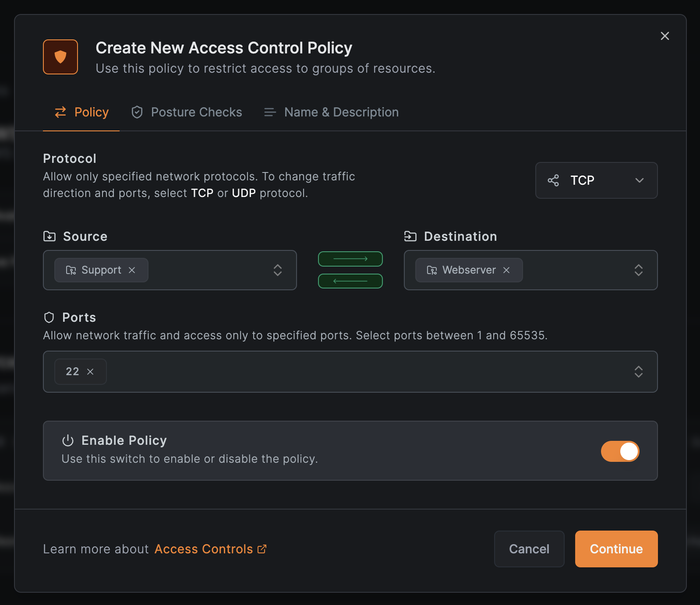Open the Name & Description tab
The image size is (700, 605).
pyautogui.click(x=331, y=112)
